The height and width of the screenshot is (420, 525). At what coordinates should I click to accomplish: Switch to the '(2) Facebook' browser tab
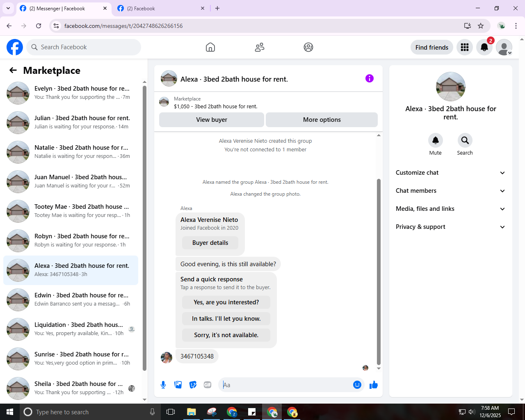161,8
